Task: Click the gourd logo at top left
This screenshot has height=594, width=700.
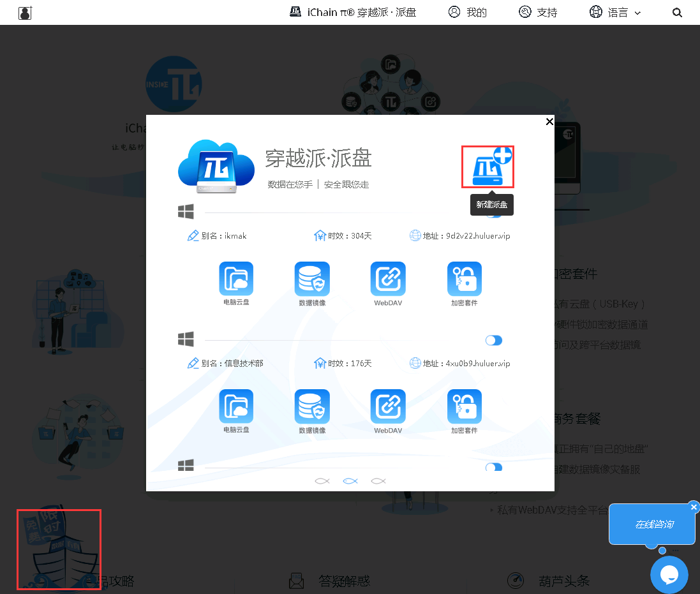Action: point(25,13)
